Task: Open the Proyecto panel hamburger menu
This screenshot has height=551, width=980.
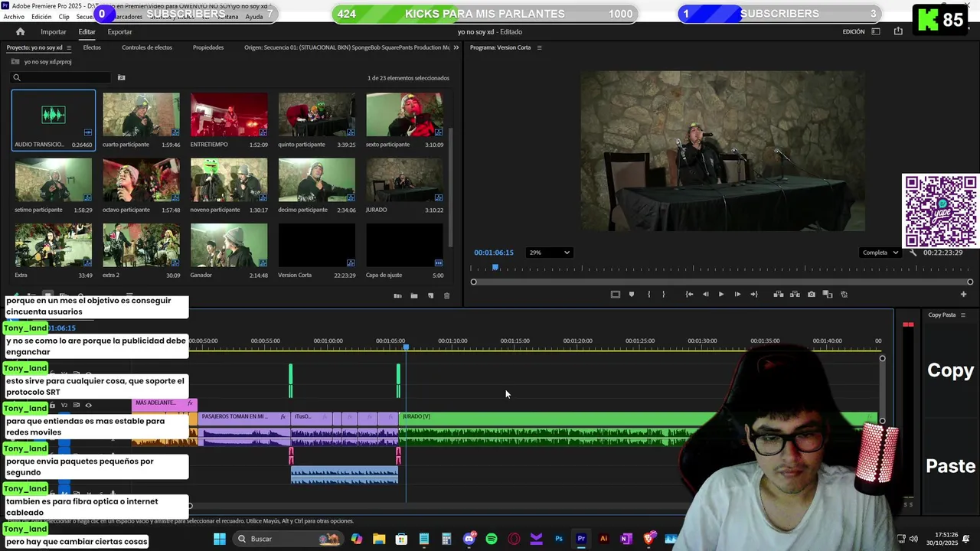Action: (x=68, y=47)
